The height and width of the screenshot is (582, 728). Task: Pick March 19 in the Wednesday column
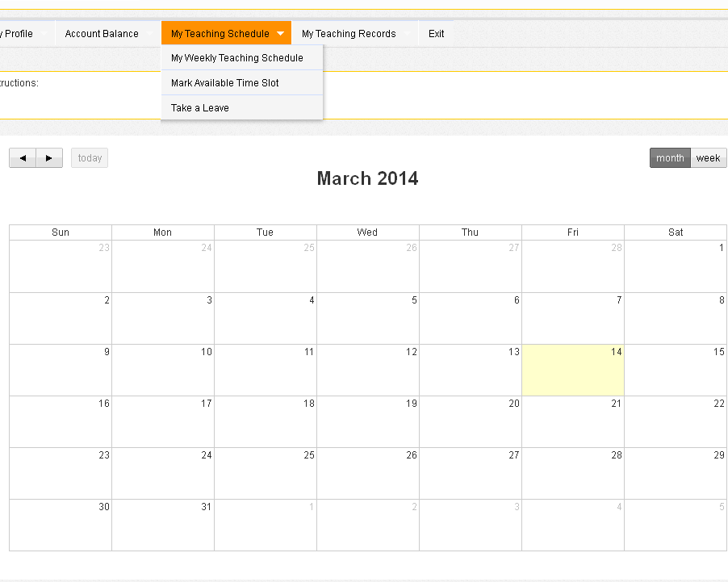368,421
